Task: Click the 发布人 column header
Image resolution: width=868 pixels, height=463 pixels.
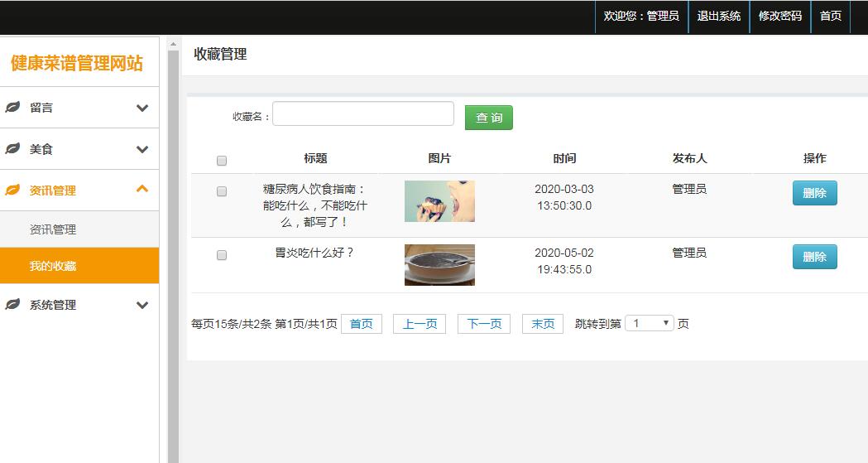Action: tap(689, 158)
